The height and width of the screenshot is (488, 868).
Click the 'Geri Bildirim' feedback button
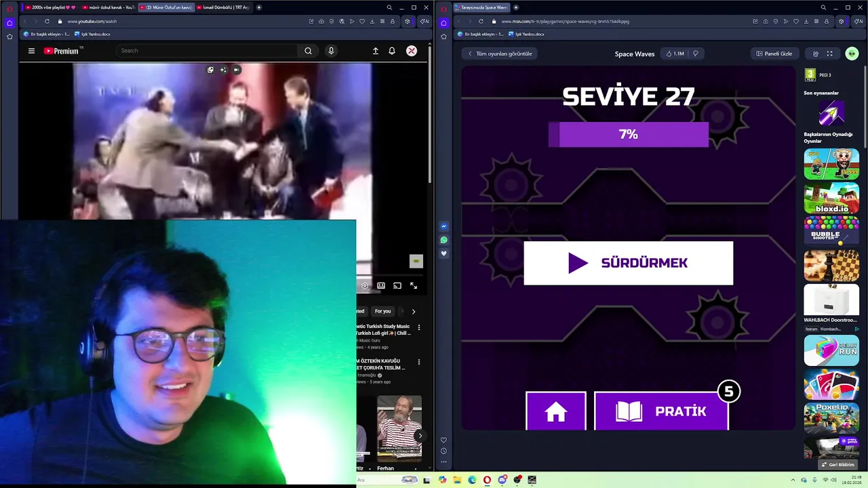click(x=838, y=464)
